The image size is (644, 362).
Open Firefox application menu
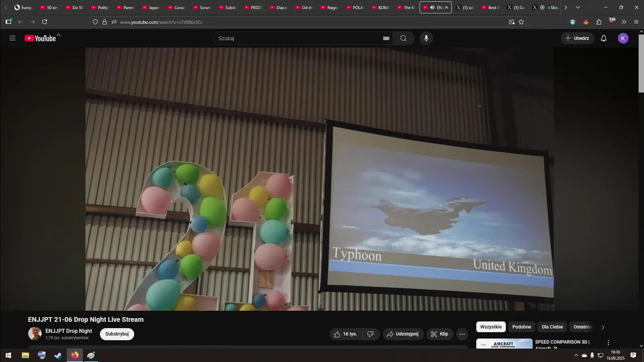636,22
